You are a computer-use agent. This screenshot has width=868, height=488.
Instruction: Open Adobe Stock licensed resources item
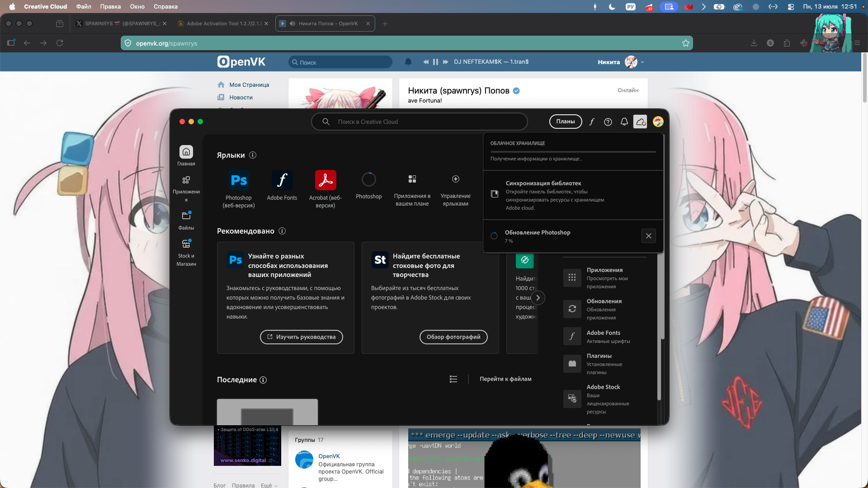(604, 399)
